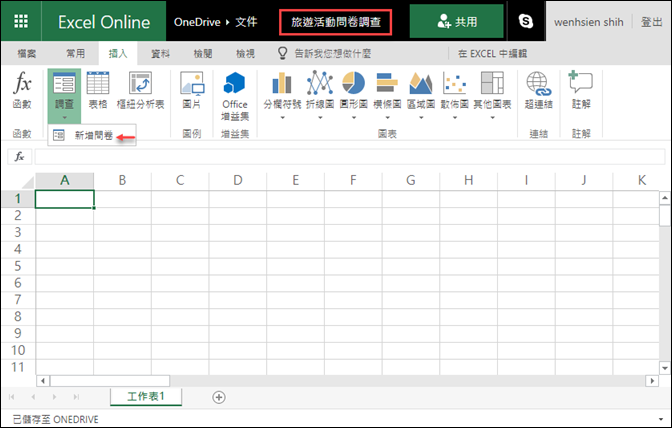This screenshot has width=672, height=428.
Task: Click vertical scrollbar down arrow
Action: (x=665, y=368)
